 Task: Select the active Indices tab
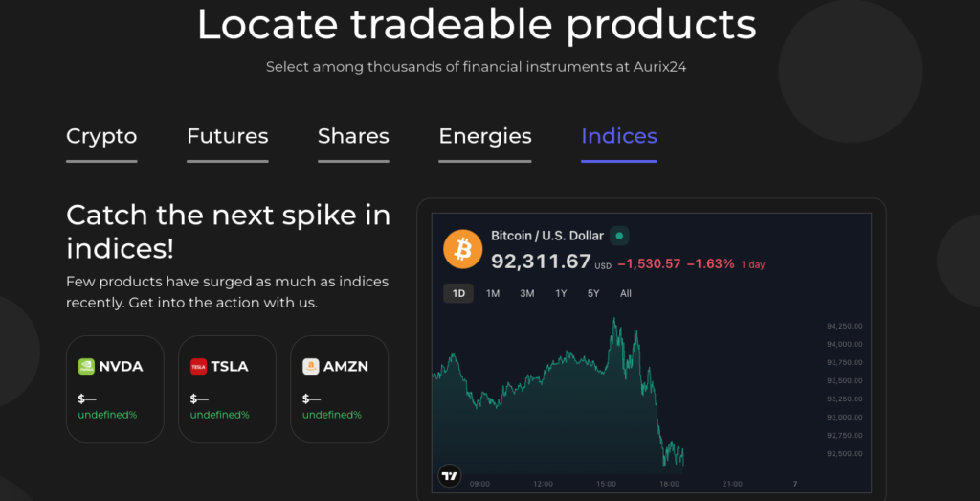pyautogui.click(x=618, y=136)
